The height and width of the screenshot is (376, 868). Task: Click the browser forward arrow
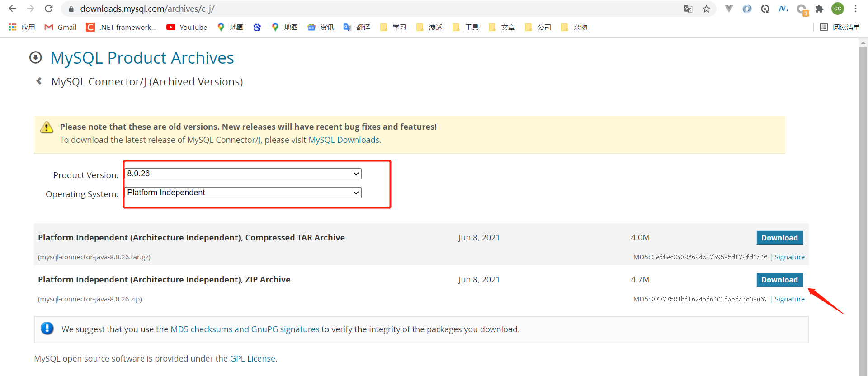[x=30, y=9]
